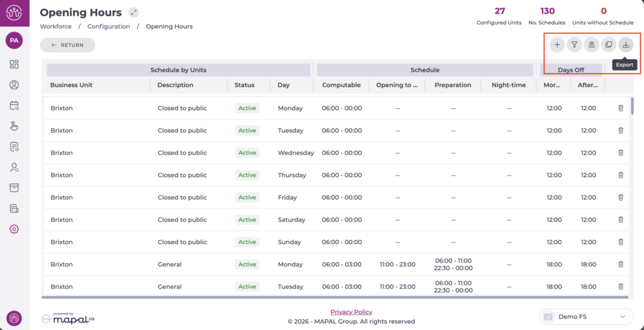
Task: Click the Return button
Action: click(x=67, y=45)
